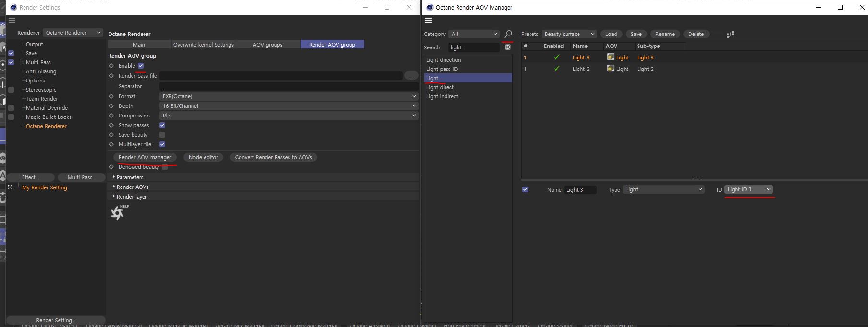Click the Cinema 4D icon in Render Settings title bar
Screen dimensions: 868x327
click(13, 7)
